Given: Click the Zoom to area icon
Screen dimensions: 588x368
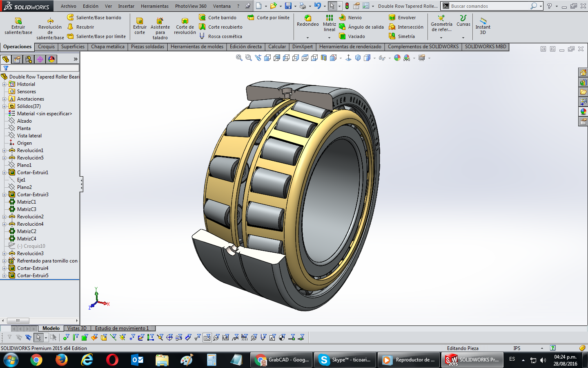Looking at the screenshot, I should point(249,58).
